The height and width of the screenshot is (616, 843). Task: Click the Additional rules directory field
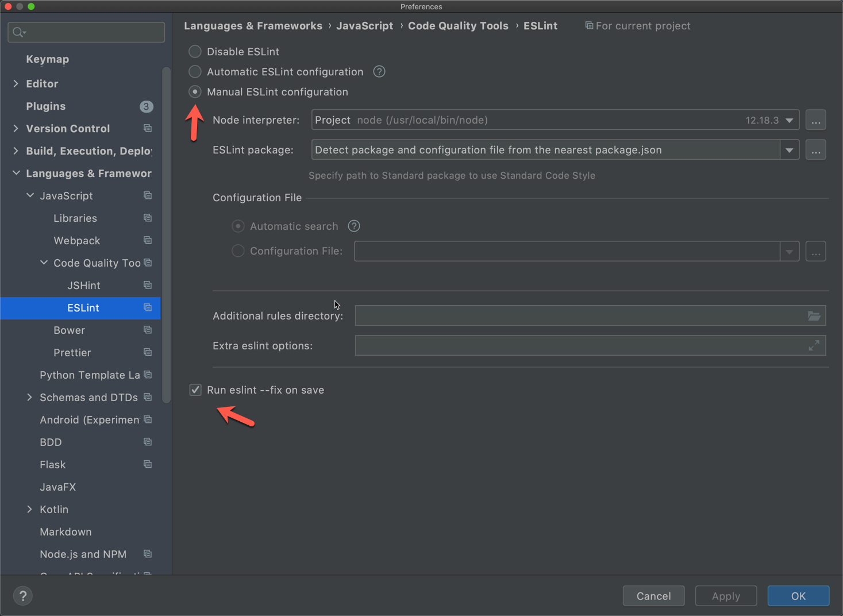click(590, 316)
